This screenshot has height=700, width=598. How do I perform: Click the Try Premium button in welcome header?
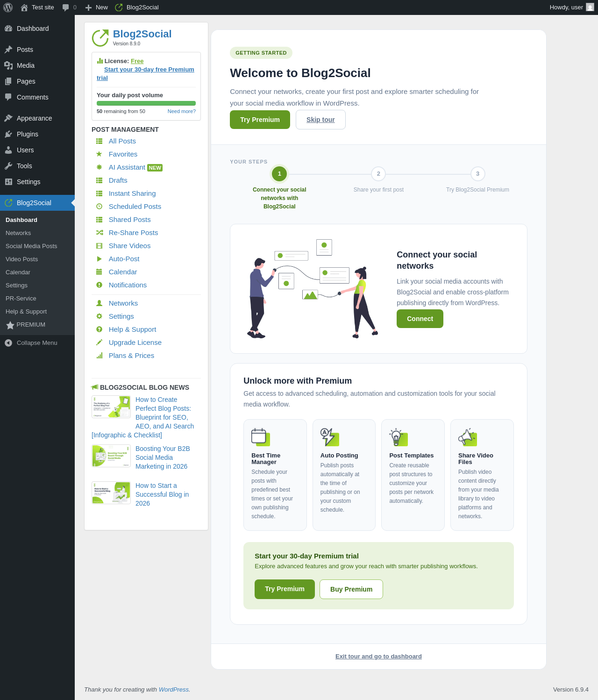pyautogui.click(x=260, y=120)
